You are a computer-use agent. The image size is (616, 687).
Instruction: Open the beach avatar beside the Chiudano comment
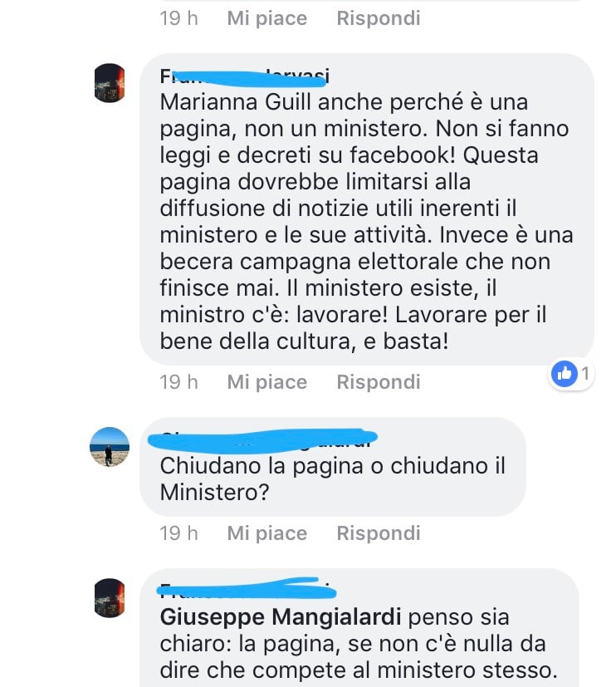click(x=110, y=447)
